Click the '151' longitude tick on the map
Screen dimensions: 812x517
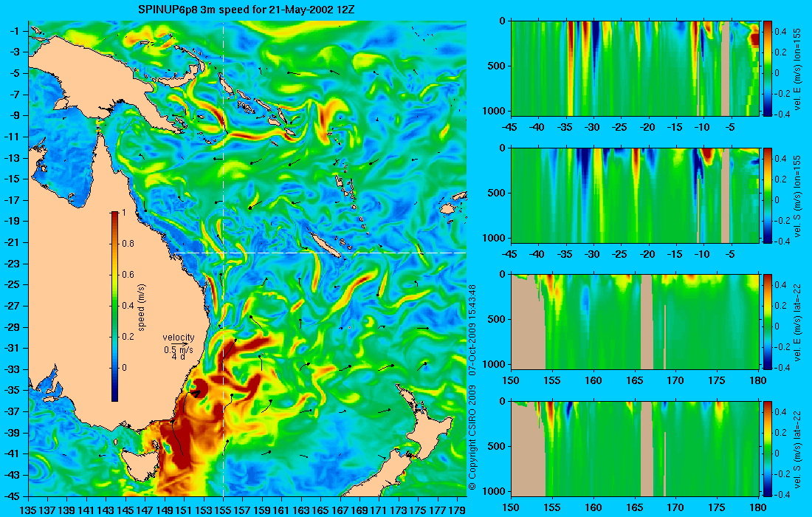[184, 510]
